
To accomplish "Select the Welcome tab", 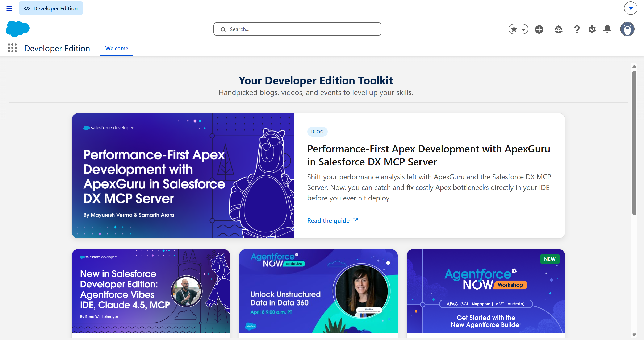I will coord(117,48).
